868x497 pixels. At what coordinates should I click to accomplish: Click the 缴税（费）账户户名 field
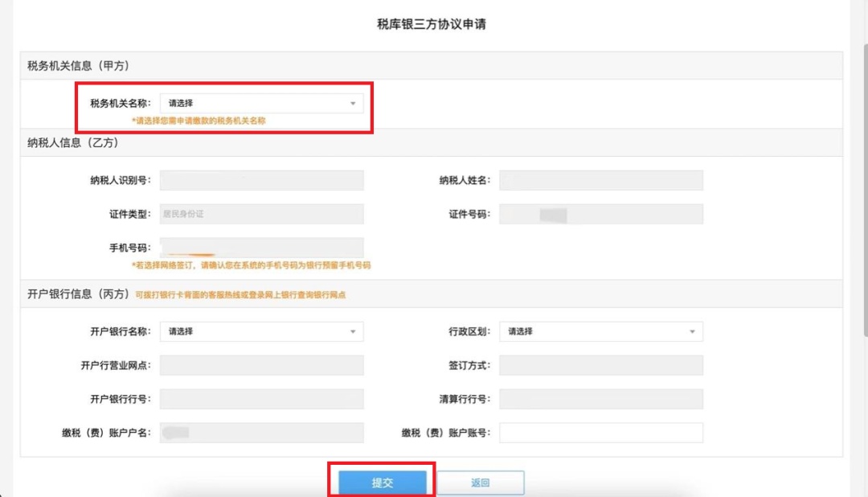tap(261, 433)
